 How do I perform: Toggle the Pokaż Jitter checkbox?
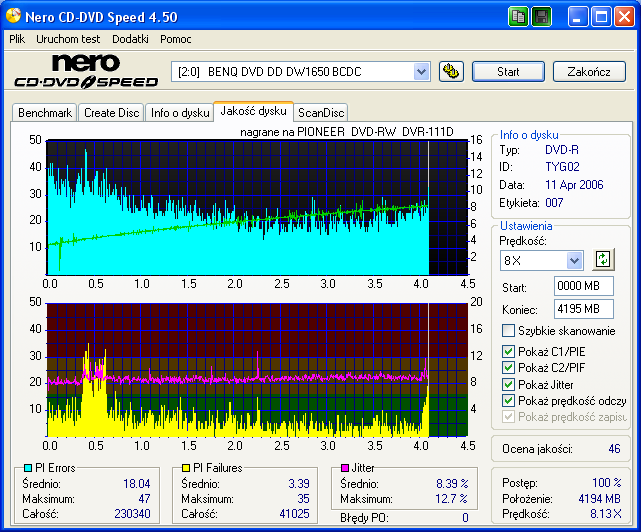[508, 384]
